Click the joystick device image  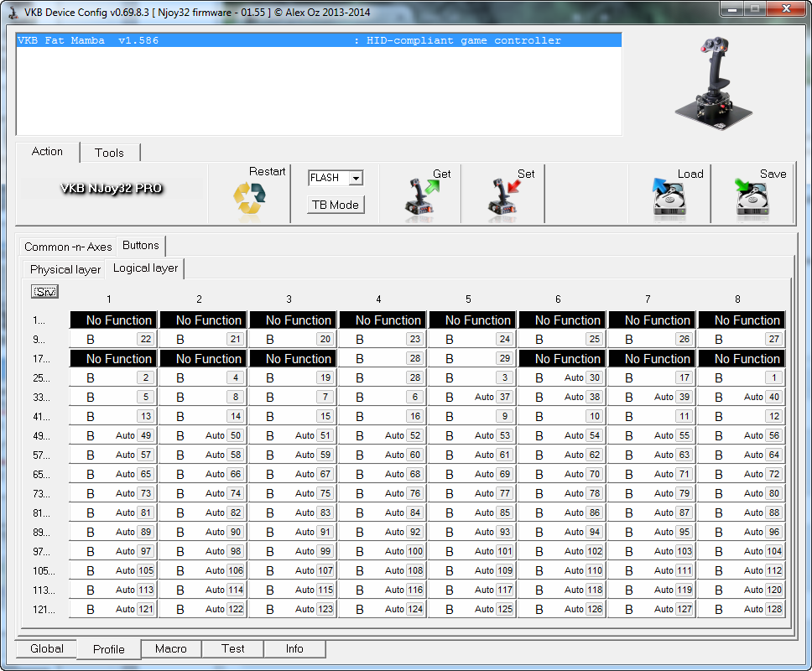coord(714,83)
